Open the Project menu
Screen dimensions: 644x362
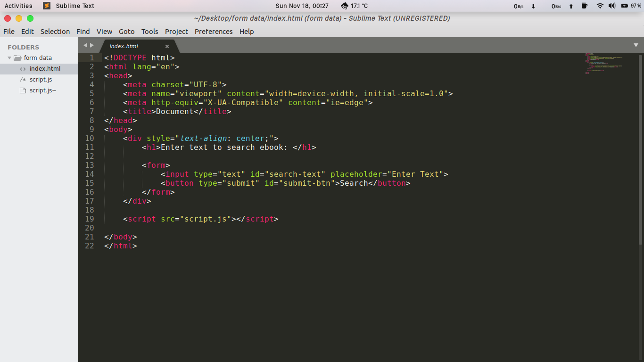point(176,32)
